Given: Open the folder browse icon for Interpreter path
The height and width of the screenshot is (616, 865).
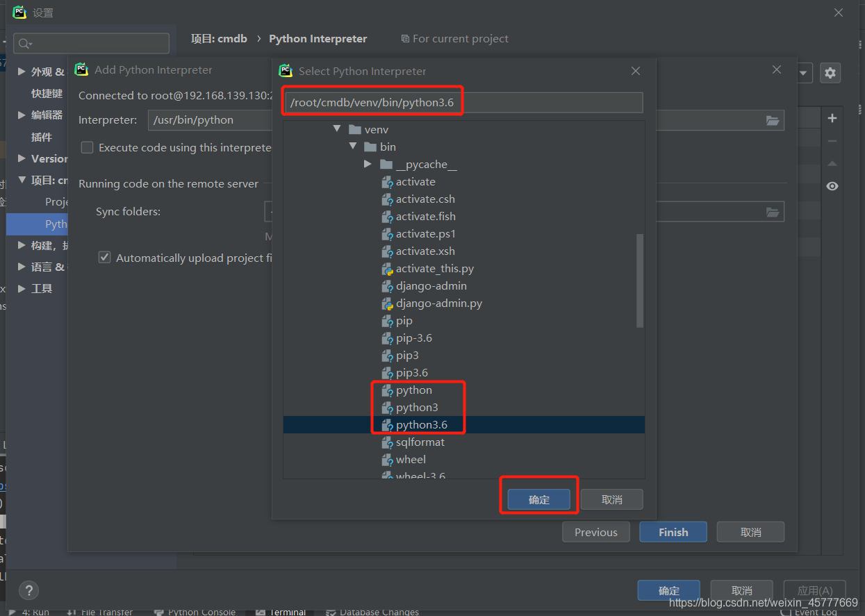Looking at the screenshot, I should (x=773, y=120).
